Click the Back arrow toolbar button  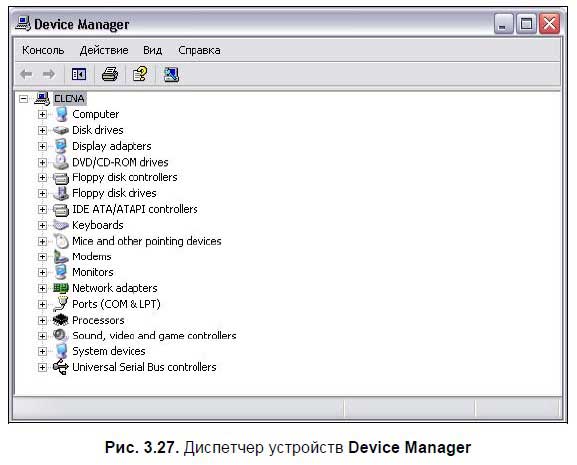click(26, 74)
